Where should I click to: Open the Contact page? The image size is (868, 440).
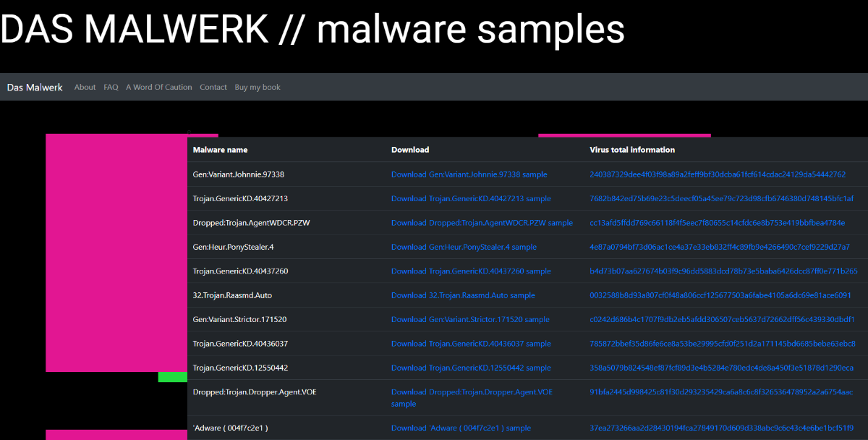(x=213, y=88)
